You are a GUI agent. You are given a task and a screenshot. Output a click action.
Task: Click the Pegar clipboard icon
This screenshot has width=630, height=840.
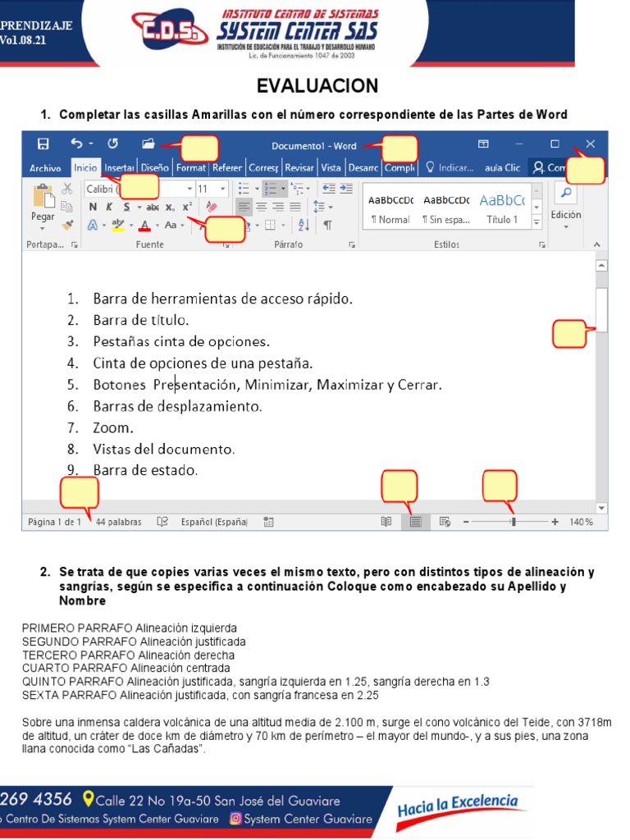(43, 196)
